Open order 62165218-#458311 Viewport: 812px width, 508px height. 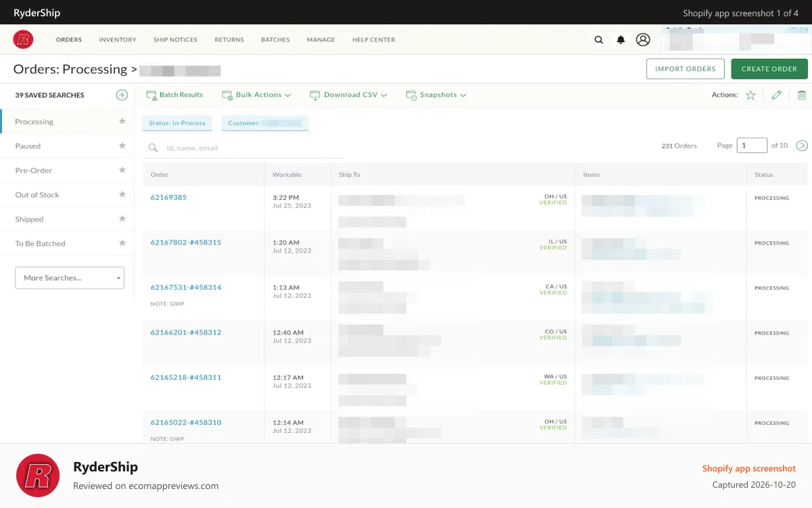tap(186, 377)
